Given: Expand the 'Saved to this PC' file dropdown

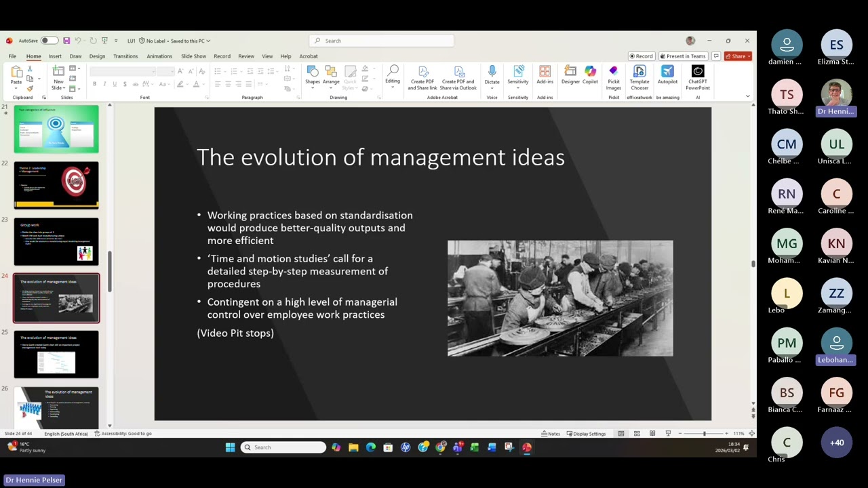Looking at the screenshot, I should (191, 41).
